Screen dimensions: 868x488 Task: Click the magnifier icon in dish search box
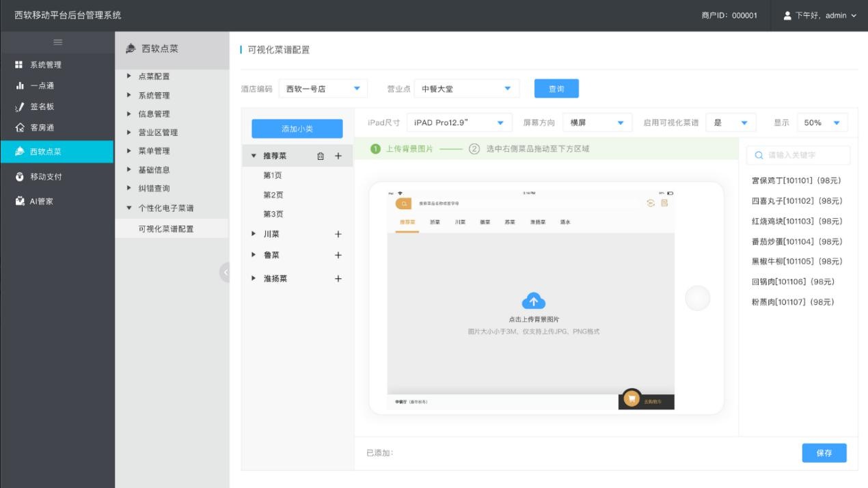(x=759, y=155)
